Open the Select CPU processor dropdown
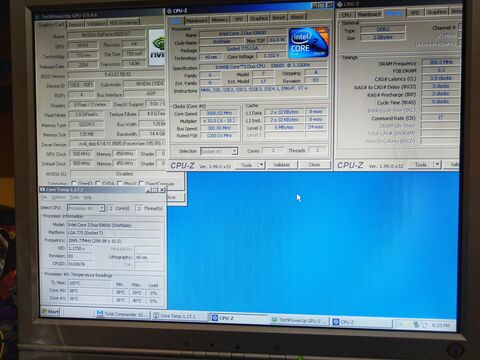This screenshot has height=360, width=480. click(86, 208)
